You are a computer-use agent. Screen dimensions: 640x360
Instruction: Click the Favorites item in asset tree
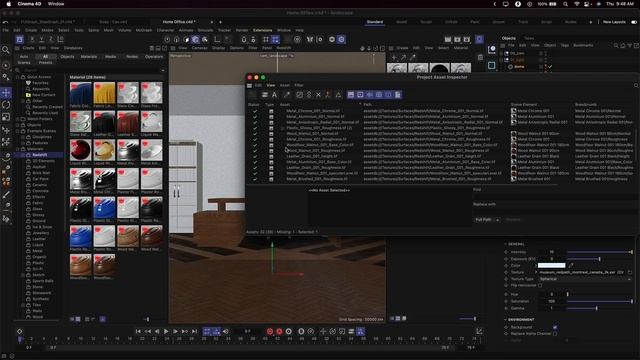pos(40,83)
